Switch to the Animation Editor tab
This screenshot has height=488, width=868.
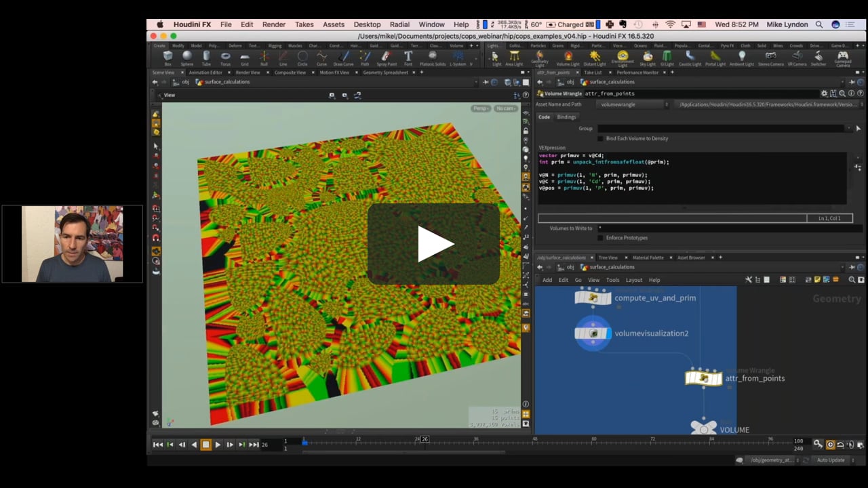tap(205, 73)
